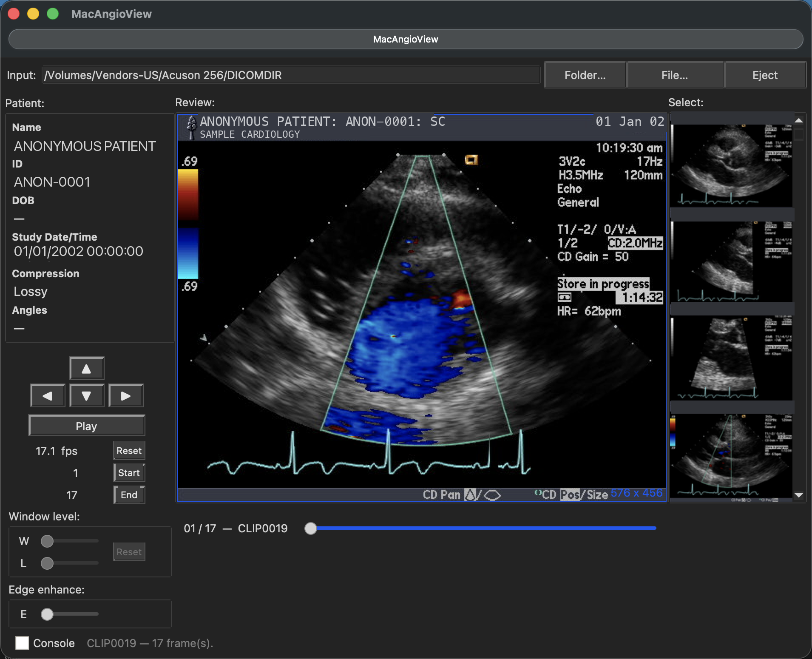Click the up arrow navigation button
Screen dimensions: 812x659
(x=87, y=368)
